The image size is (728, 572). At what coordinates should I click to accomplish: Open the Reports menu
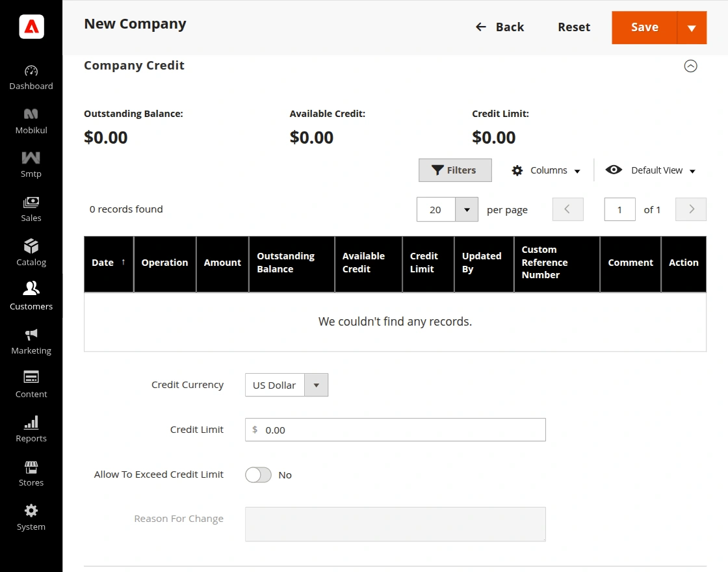coord(31,430)
